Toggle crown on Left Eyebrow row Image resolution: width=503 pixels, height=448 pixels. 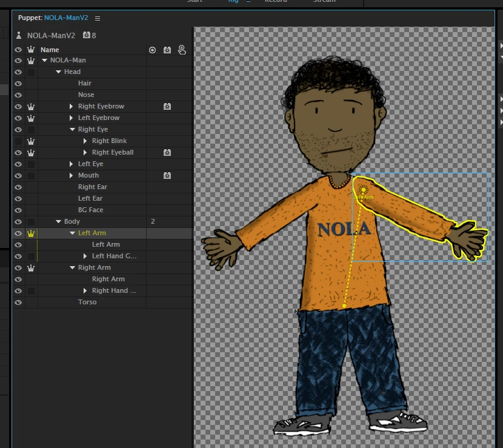(x=31, y=118)
